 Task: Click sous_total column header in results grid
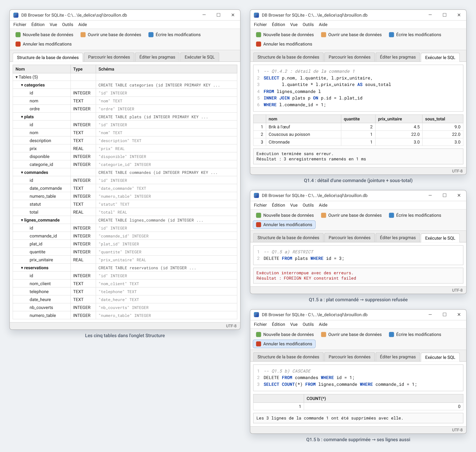(x=443, y=119)
